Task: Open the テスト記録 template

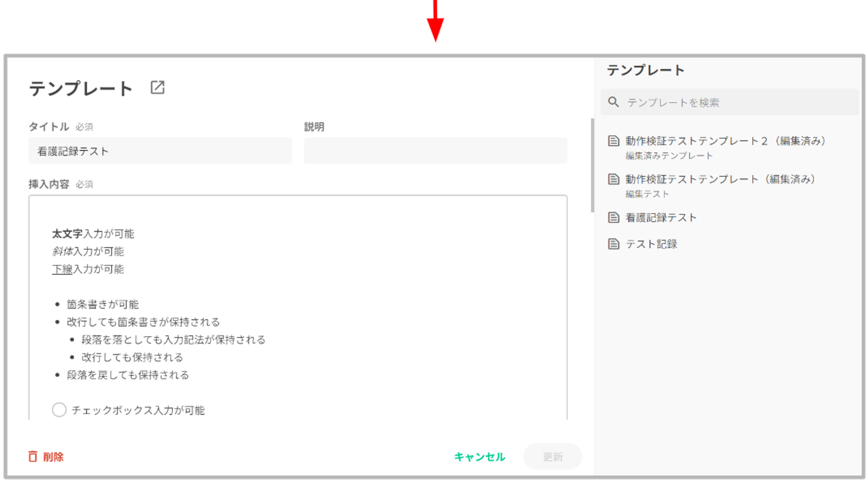Action: click(x=651, y=244)
